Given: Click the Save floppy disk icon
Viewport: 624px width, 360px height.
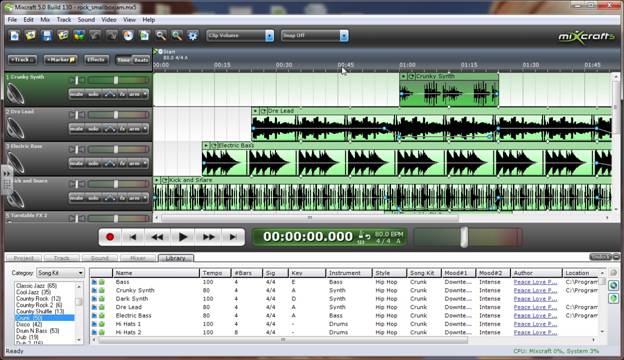Looking at the screenshot, I should [x=47, y=36].
